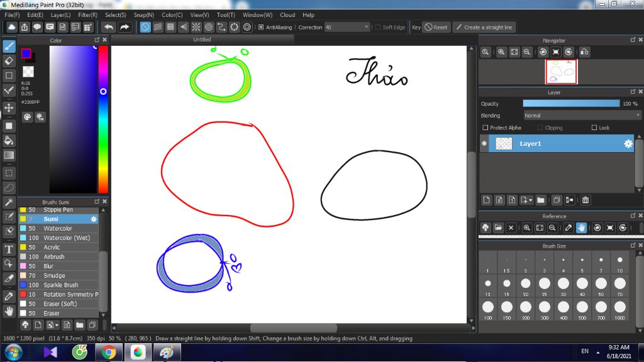644x362 pixels.
Task: Click Create a straight line button
Action: tap(484, 28)
